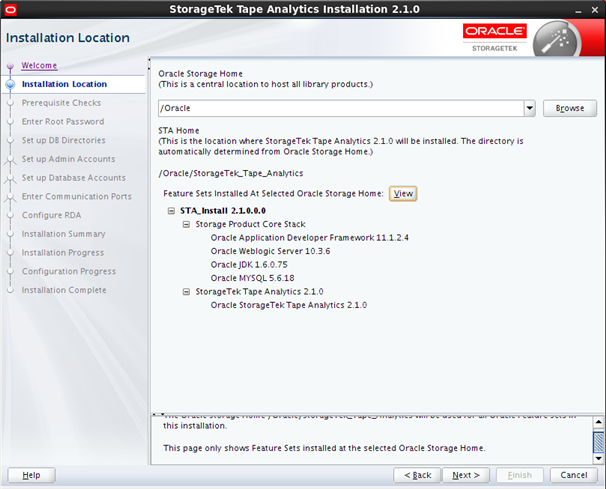Click the Oracle Storage Home path field
The image size is (606, 489).
coord(341,108)
